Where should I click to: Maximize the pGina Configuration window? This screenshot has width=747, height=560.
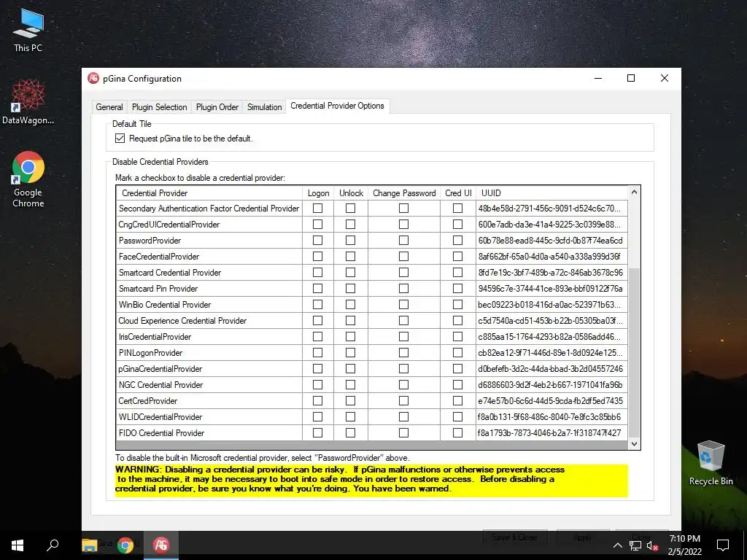point(631,78)
